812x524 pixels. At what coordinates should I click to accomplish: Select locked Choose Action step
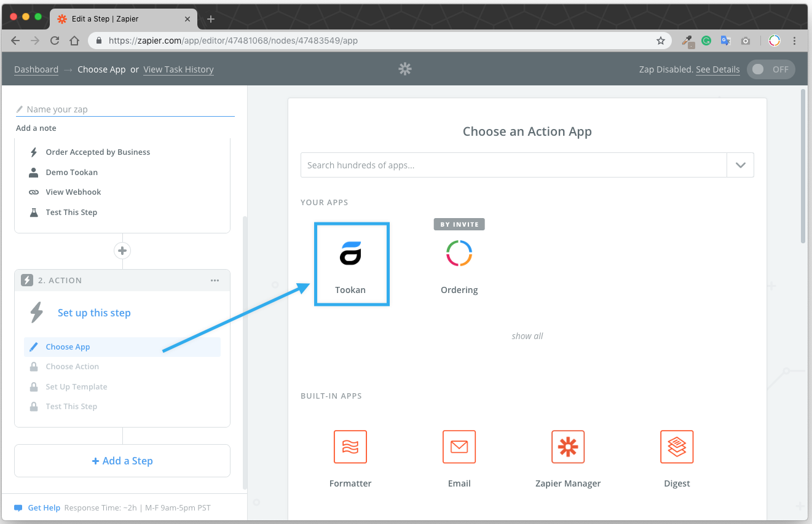72,367
